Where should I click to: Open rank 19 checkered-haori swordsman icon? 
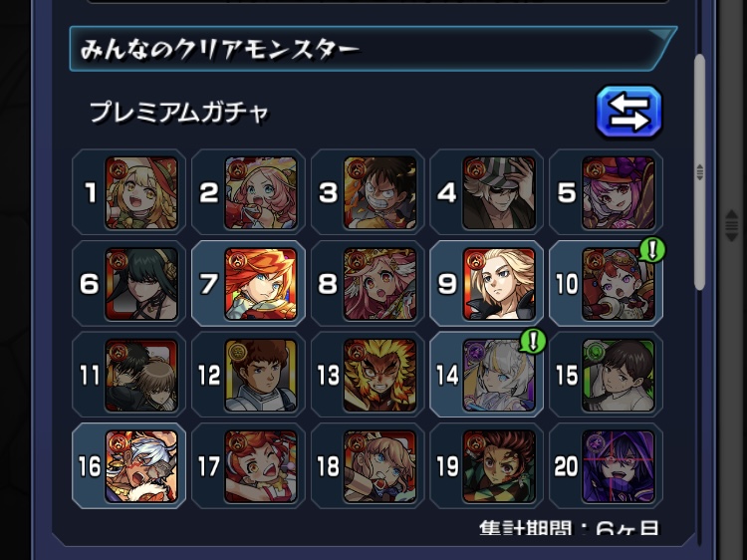tap(499, 466)
